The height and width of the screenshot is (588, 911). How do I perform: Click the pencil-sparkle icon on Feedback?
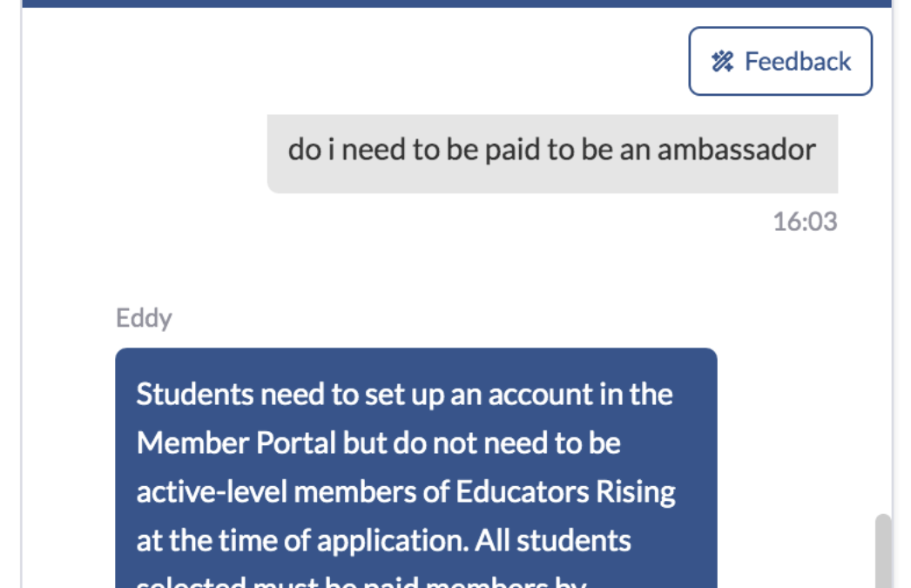[x=723, y=62]
